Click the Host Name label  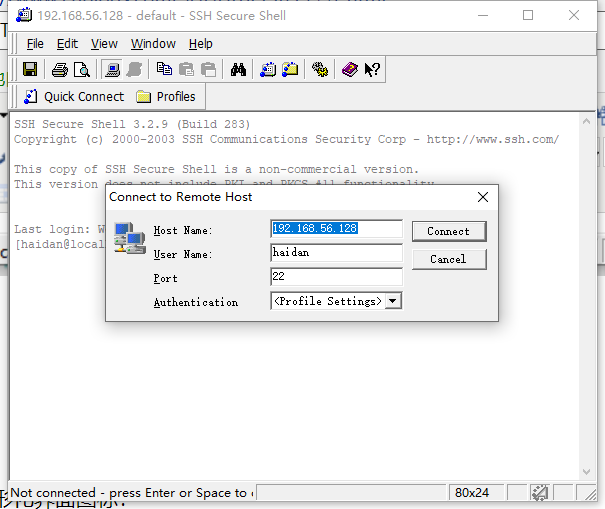[183, 230]
